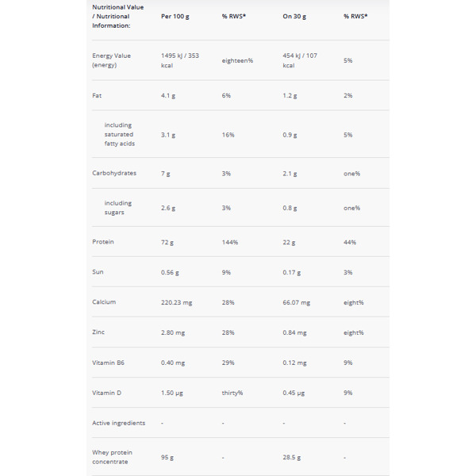Screen dimensions: 476x476
Task: Click the Sun row label
Action: pos(98,272)
